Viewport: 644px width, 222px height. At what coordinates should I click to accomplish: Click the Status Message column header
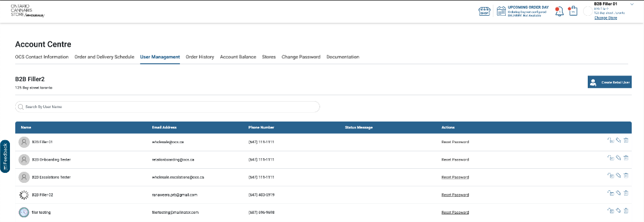click(x=359, y=127)
